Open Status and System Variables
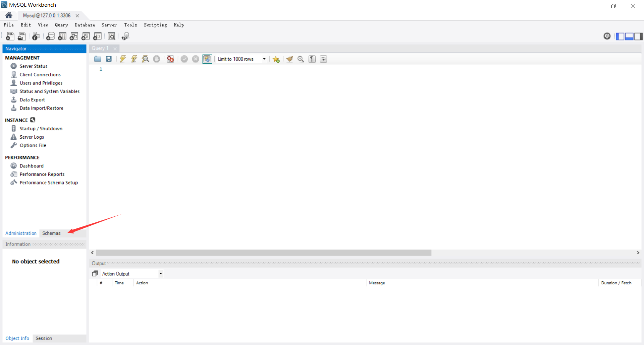Viewport: 644px width, 345px height. (x=50, y=91)
